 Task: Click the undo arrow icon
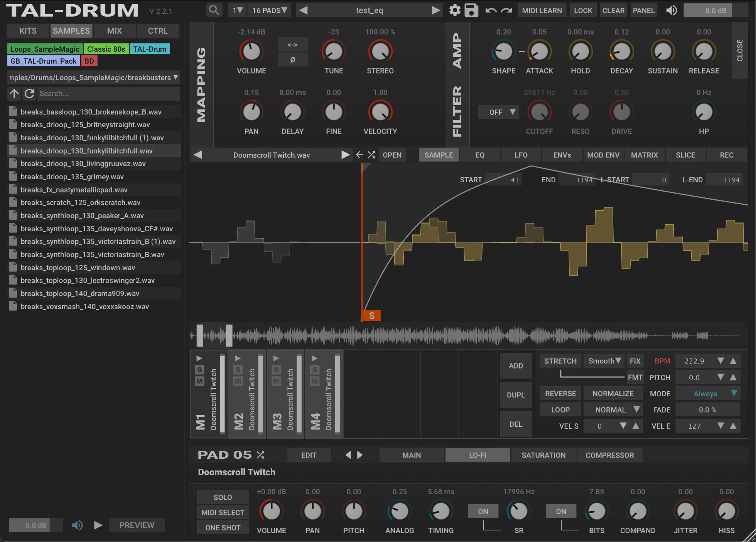[x=491, y=10]
